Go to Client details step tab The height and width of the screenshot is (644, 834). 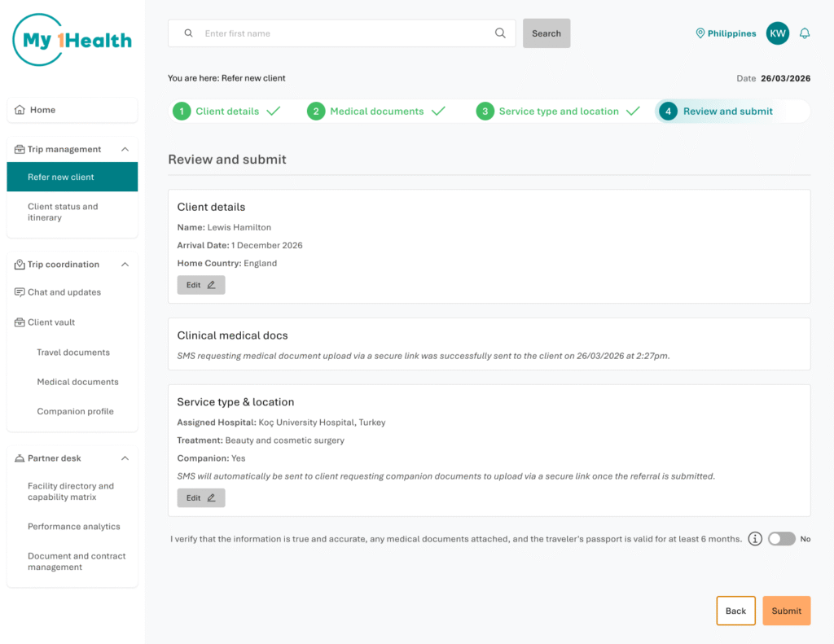[227, 112]
